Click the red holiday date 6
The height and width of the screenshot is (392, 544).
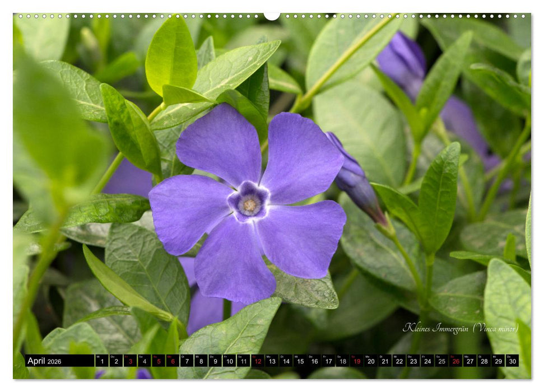(x=173, y=362)
